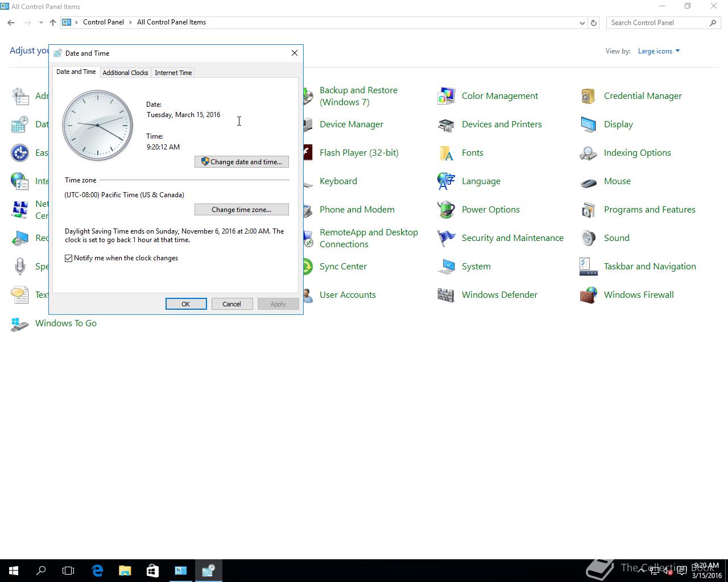
Task: Open Flash Player (32-bit) item
Action: pyautogui.click(x=359, y=153)
